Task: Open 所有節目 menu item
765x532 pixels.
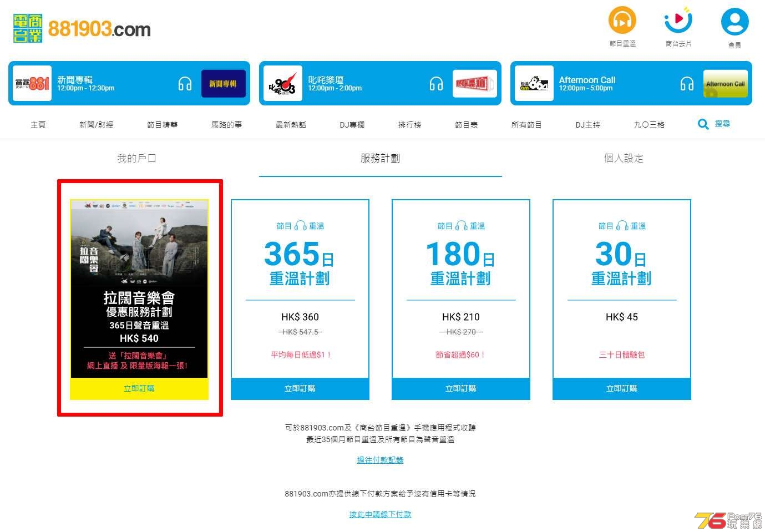Action: tap(526, 125)
